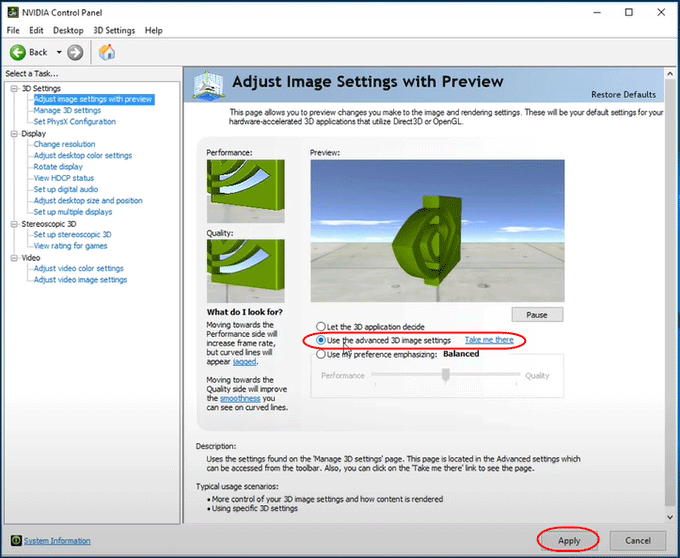Open Set up multiple displays
Screen dimensions: 680x558
pos(73,212)
